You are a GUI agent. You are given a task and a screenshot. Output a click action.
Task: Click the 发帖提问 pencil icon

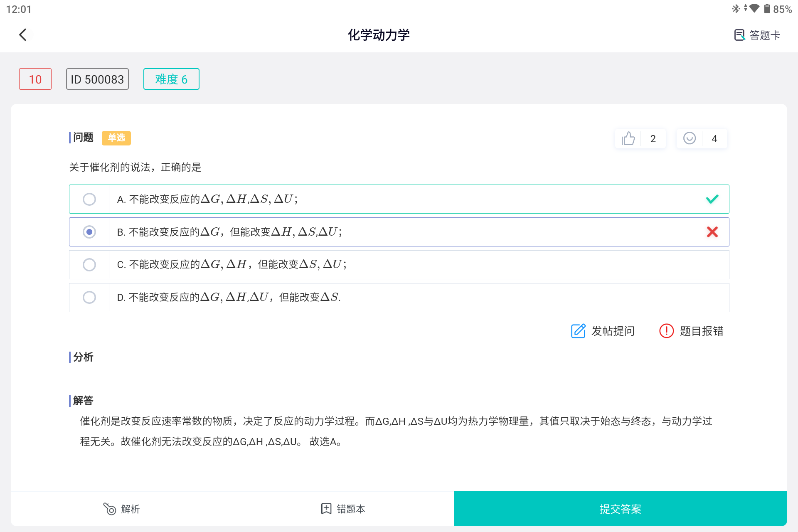[578, 331]
